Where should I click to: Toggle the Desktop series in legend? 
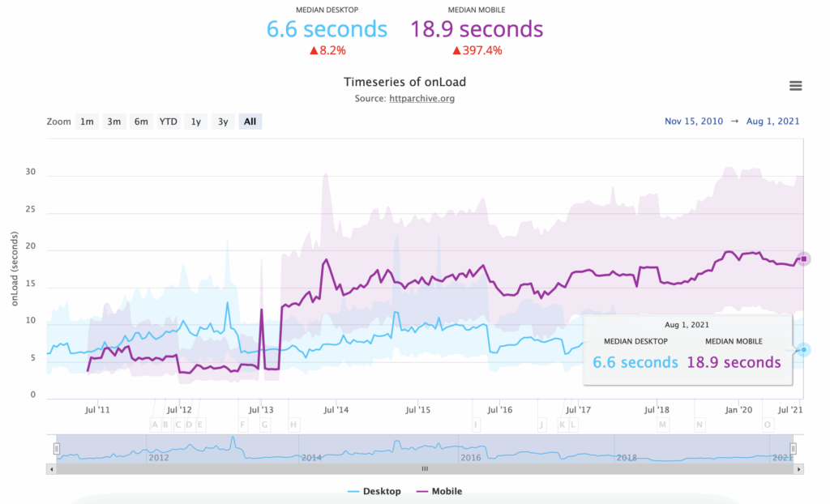(374, 491)
